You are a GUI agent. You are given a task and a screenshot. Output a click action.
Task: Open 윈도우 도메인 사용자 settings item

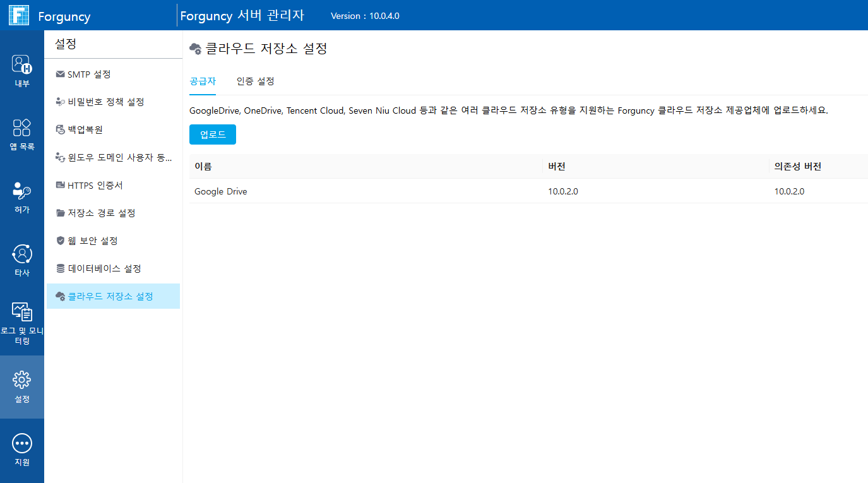[113, 157]
